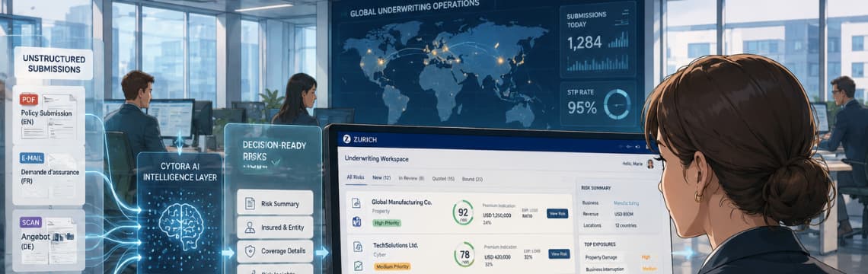The width and height of the screenshot is (868, 274).
Task: Click the High Priority badge
Action: (x=387, y=223)
